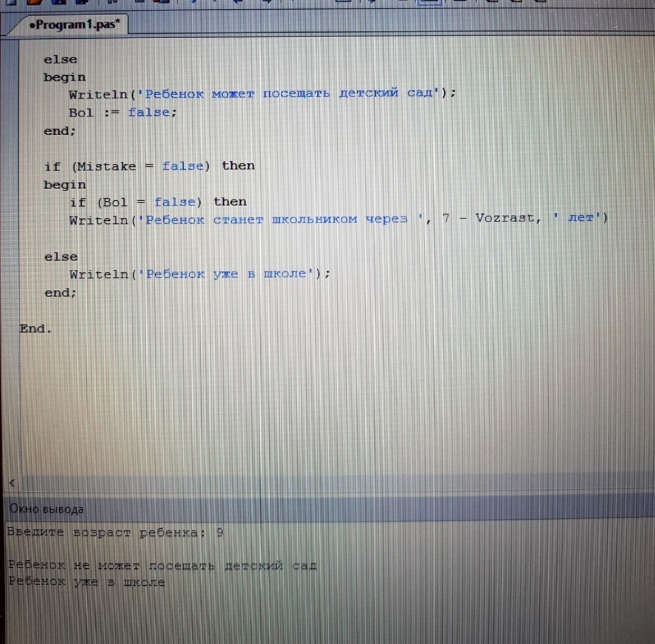Click the if (Bol = false) line

(158, 202)
